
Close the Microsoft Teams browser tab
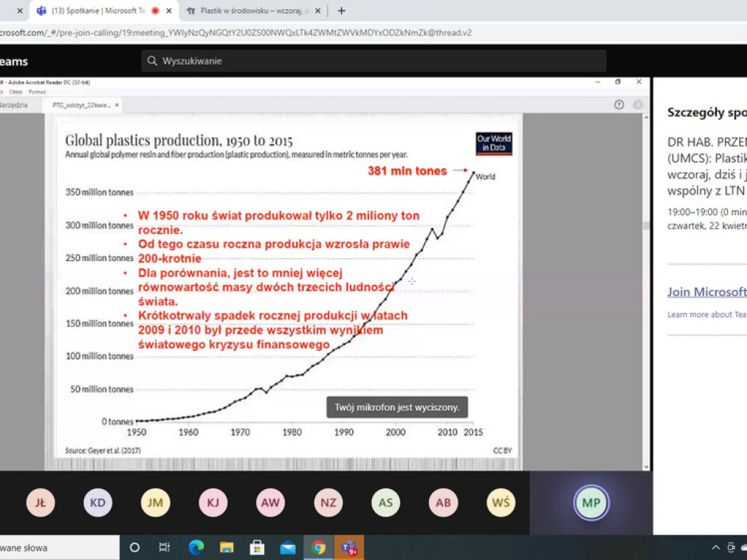pyautogui.click(x=169, y=10)
